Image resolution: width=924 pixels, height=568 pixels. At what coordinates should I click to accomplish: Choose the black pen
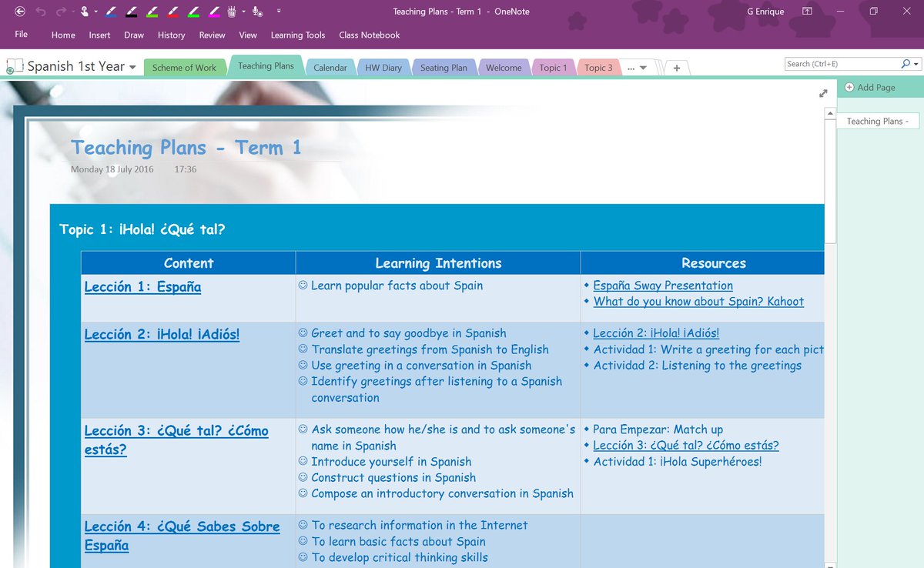[132, 12]
